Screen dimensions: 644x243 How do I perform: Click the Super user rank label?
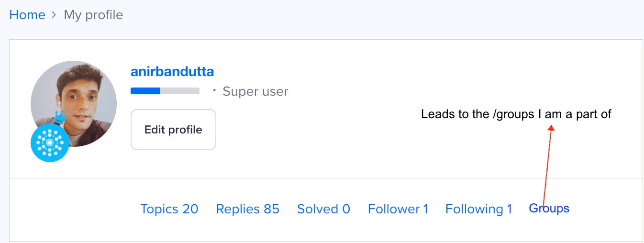point(255,91)
